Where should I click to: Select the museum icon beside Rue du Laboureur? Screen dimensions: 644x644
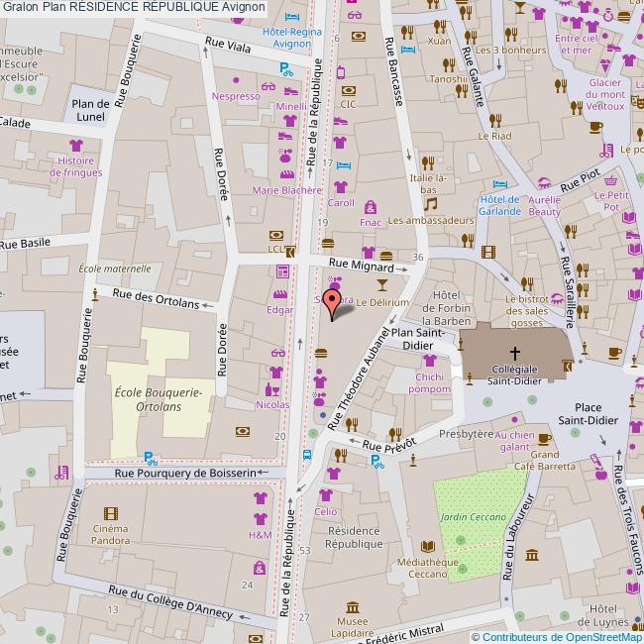click(x=532, y=556)
